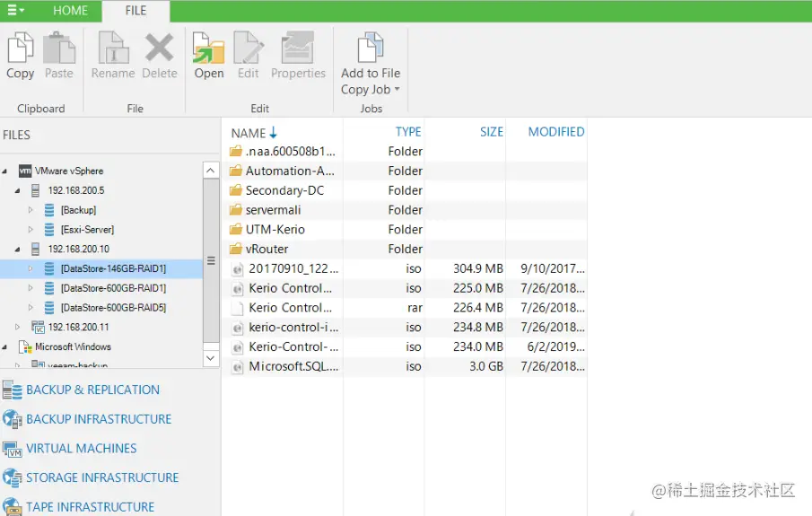The width and height of the screenshot is (812, 516).
Task: Switch to the HOME ribbon tab
Action: point(70,11)
